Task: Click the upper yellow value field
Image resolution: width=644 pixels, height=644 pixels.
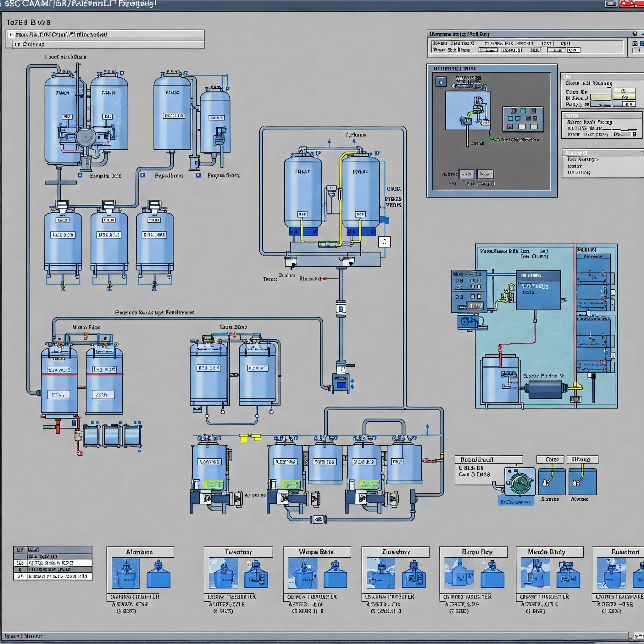Action: (x=624, y=91)
